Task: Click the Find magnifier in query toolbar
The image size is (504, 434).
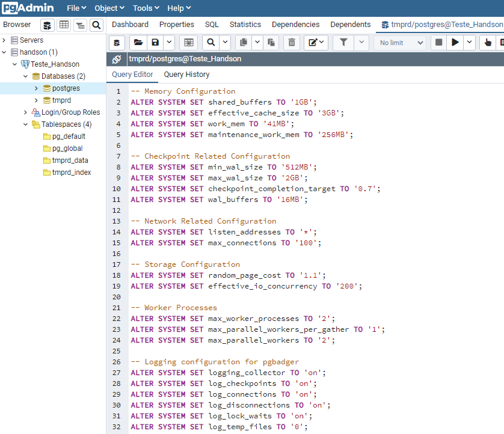Action: click(211, 43)
